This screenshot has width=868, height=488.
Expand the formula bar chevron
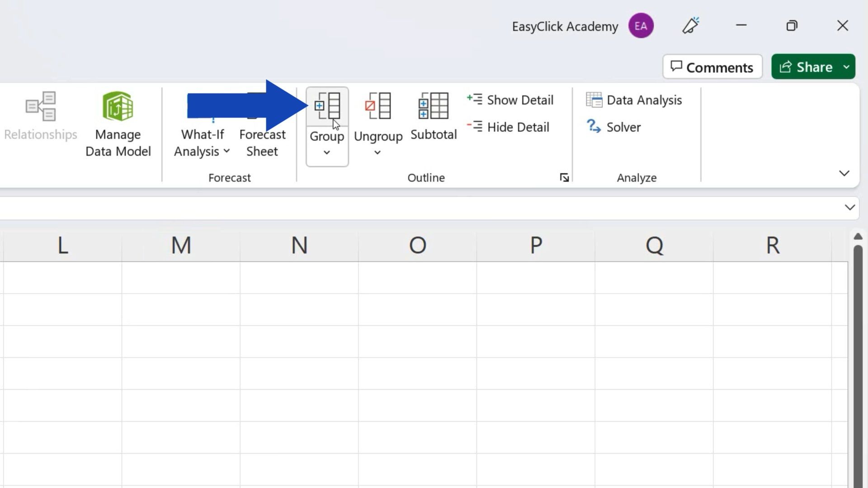click(x=849, y=208)
